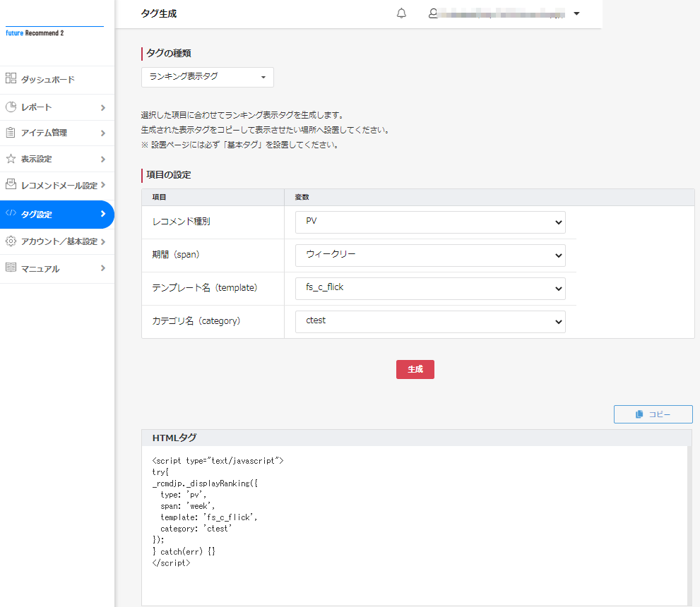Screen dimensions: 700x607
Task: Click the 'template: 'fs_c_flick'' code line
Action: click(x=208, y=517)
